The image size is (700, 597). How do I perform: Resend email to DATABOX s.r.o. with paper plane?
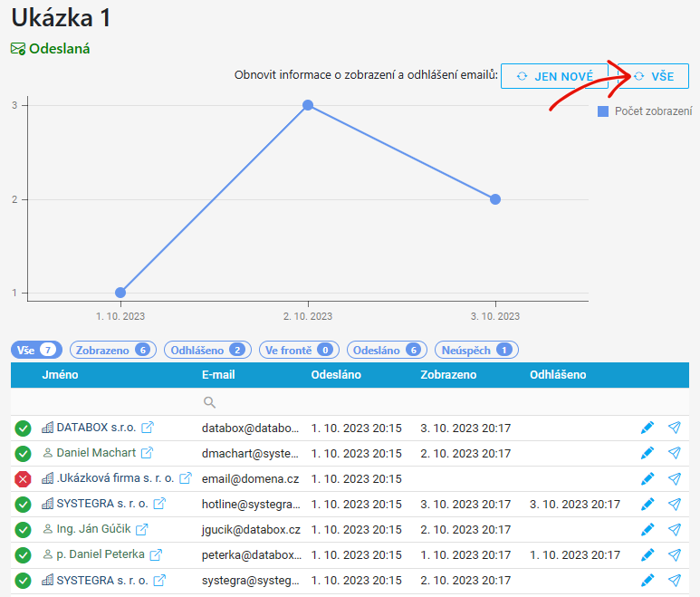pyautogui.click(x=675, y=428)
